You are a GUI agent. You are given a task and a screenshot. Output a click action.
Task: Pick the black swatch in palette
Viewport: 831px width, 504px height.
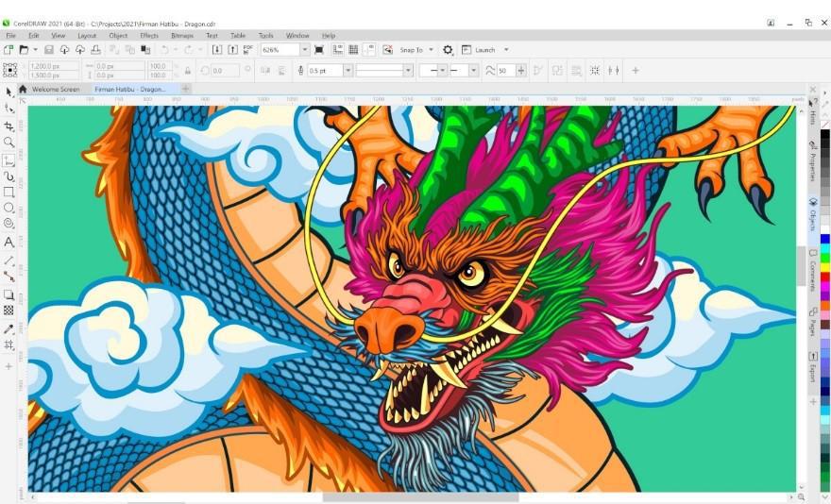(825, 134)
